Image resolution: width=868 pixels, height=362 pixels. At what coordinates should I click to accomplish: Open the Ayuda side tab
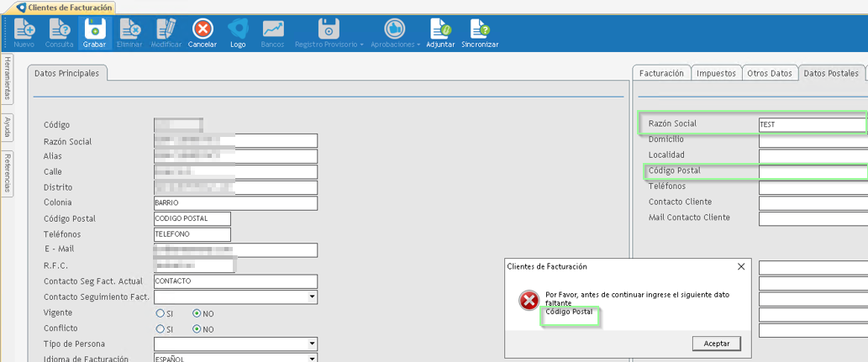pyautogui.click(x=8, y=128)
